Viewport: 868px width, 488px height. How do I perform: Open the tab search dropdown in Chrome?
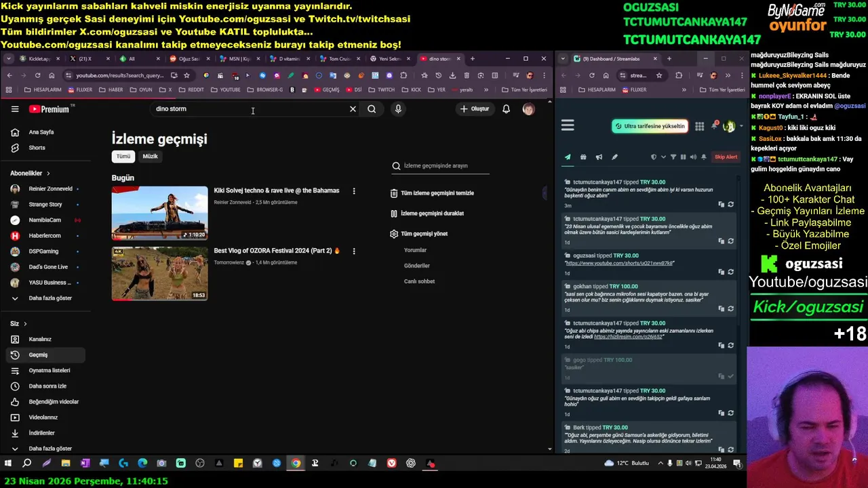point(9,59)
